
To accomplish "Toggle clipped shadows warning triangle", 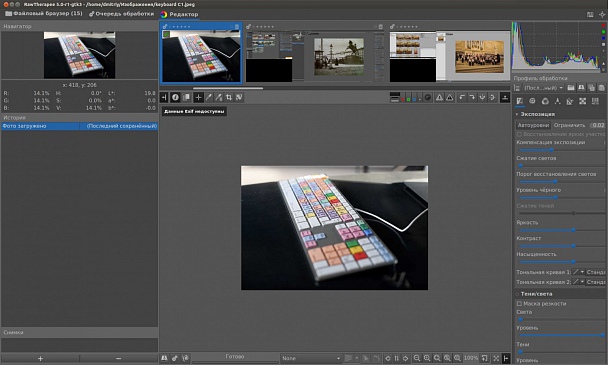I will pyautogui.click(x=439, y=97).
